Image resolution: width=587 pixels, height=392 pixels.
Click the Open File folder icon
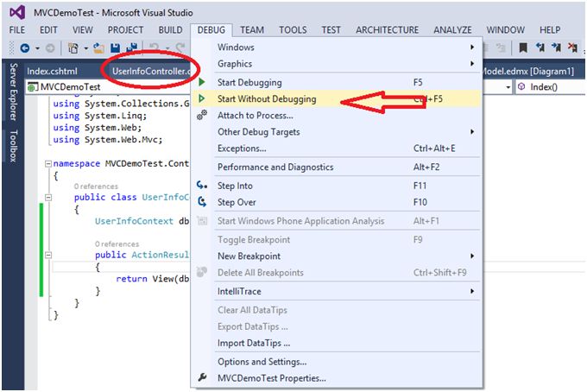pos(98,48)
